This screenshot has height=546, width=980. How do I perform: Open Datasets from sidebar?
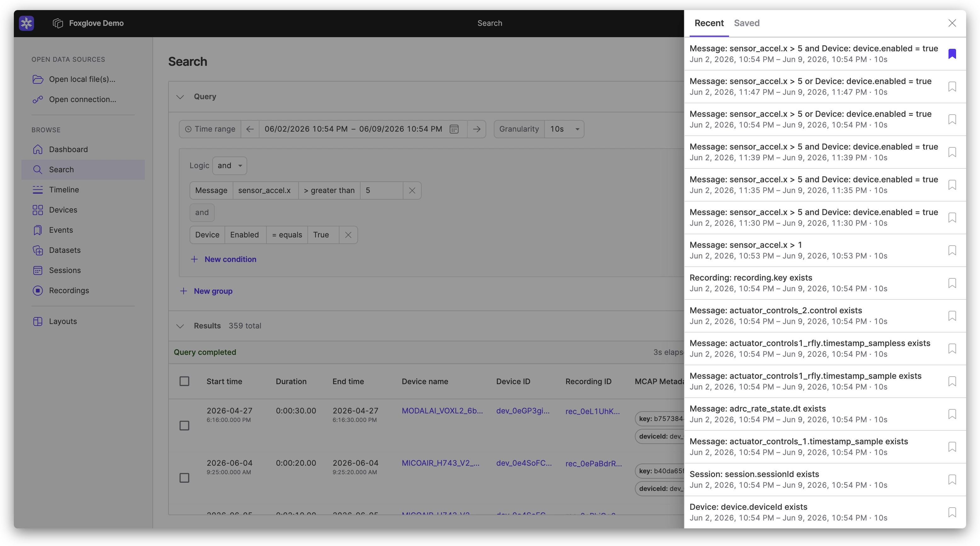[x=83, y=250]
